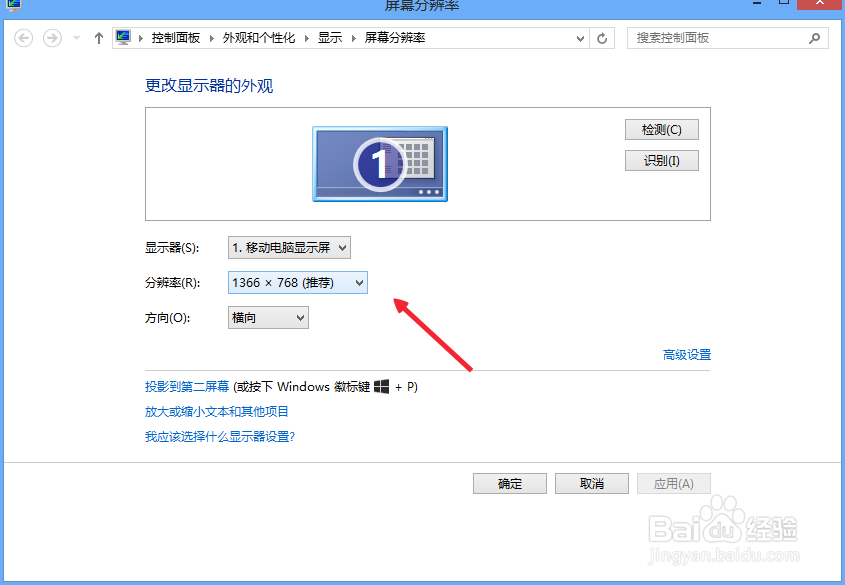The image size is (845, 585).
Task: Click the forward navigation arrow
Action: pyautogui.click(x=50, y=38)
